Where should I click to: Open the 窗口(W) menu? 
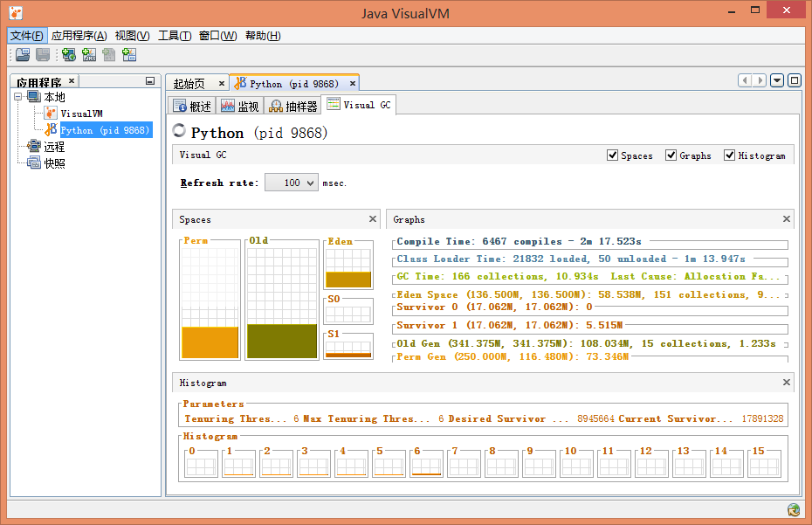pos(217,35)
